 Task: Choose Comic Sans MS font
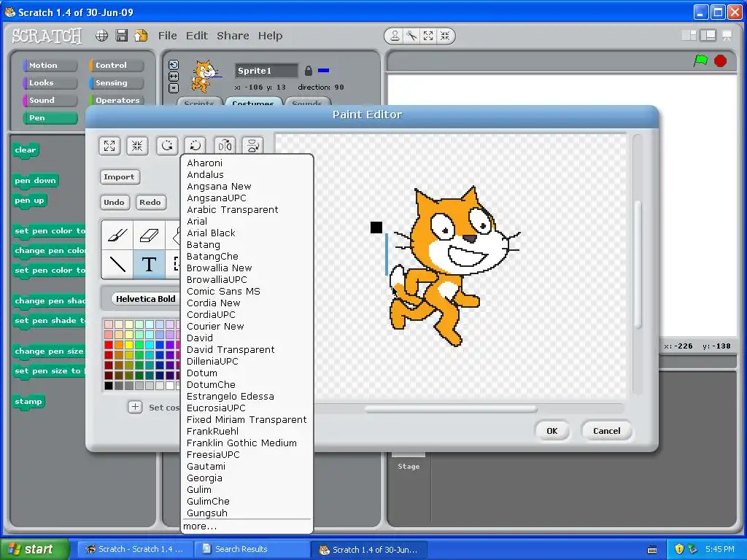point(223,292)
